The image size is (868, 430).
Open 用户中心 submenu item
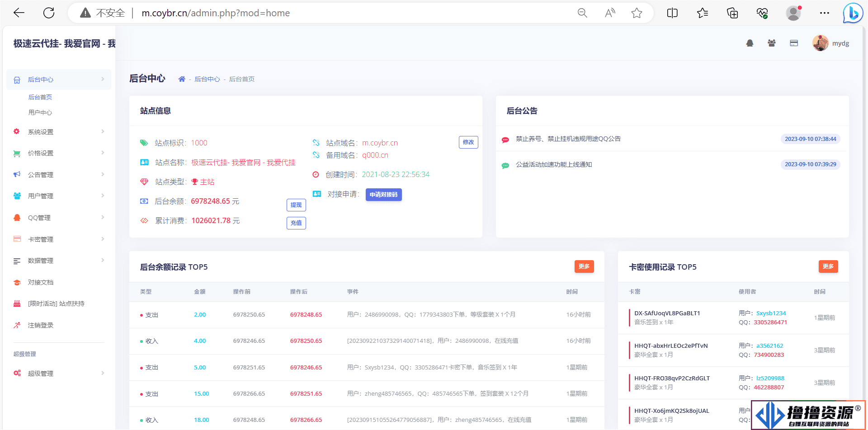pyautogui.click(x=40, y=112)
